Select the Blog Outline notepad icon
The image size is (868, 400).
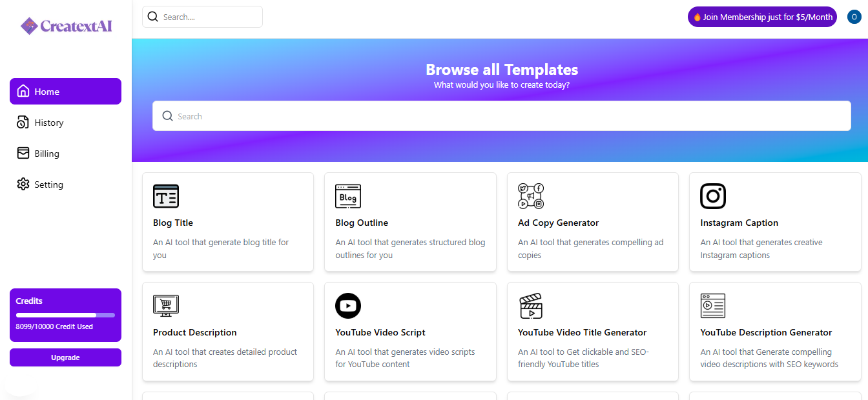click(x=348, y=196)
